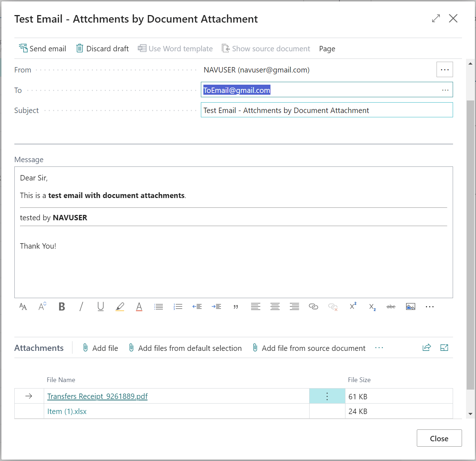This screenshot has height=461, width=476.
Task: Select Add files from default selection
Action: [185, 348]
